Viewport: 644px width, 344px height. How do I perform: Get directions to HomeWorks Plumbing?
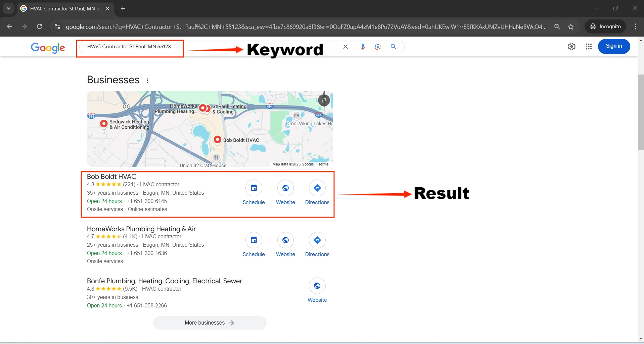[x=317, y=245]
